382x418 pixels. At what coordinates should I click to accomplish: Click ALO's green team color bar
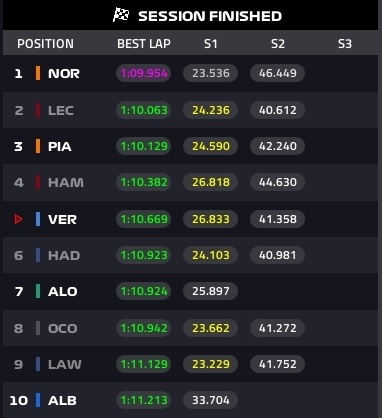[x=38, y=291]
